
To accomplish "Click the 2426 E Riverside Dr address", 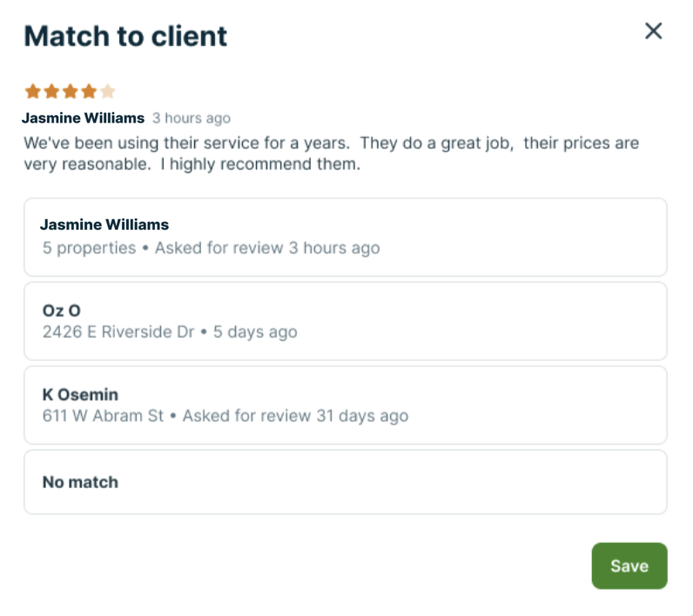I will click(x=118, y=331).
